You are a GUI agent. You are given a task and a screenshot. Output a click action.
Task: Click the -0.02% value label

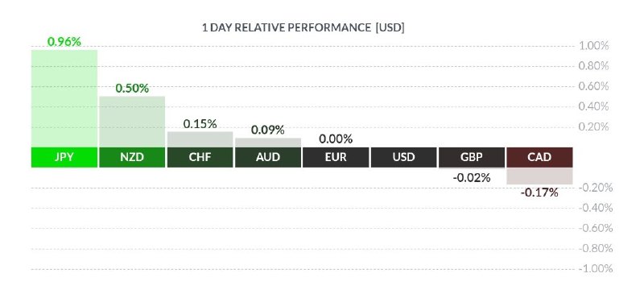coord(472,178)
